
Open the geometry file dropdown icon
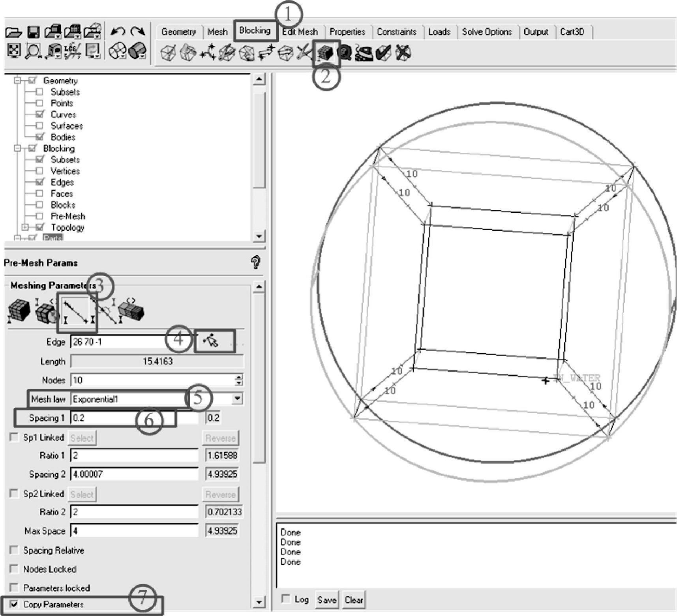53,32
